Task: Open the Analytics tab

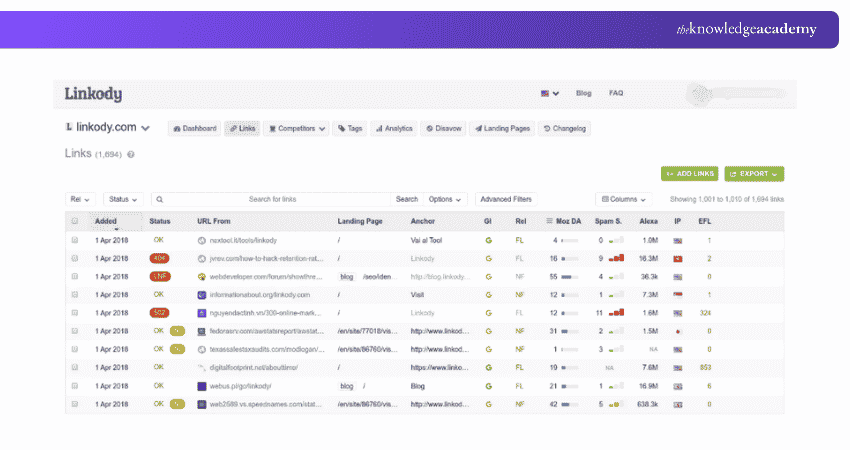Action: [394, 128]
